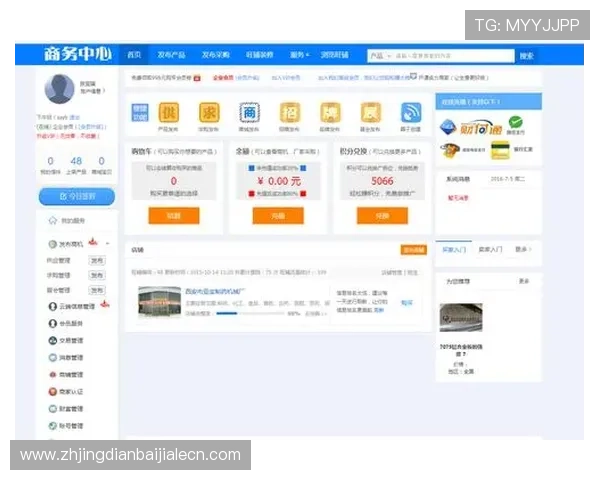Click the orange button in shop section header
The image size is (600, 480).
(414, 250)
